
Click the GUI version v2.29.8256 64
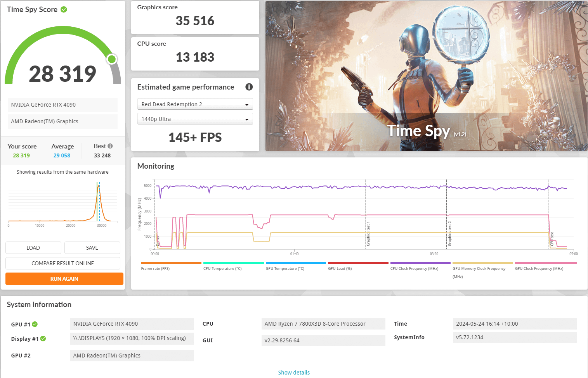click(x=323, y=340)
